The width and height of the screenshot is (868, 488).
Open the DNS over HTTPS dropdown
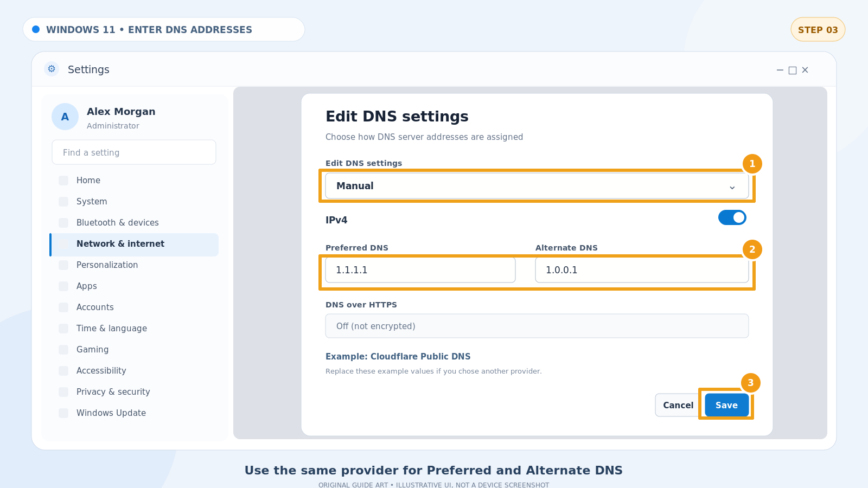coord(537,326)
